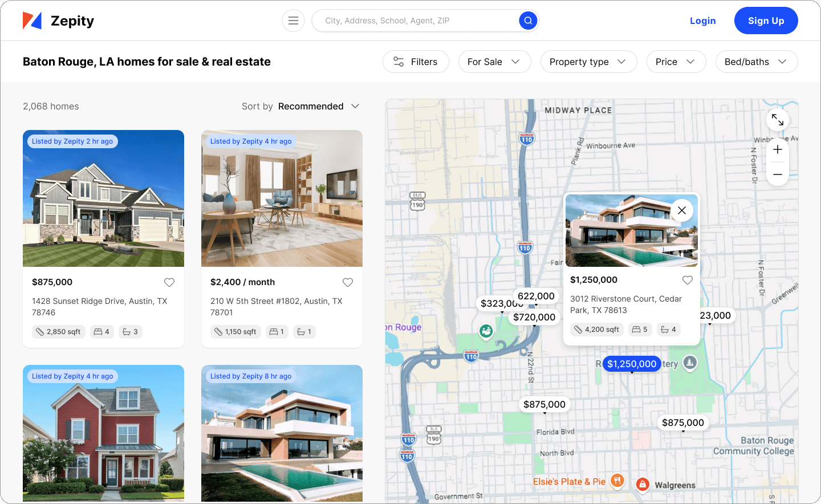Expand the map to fullscreen
The image size is (821, 504).
(778, 120)
